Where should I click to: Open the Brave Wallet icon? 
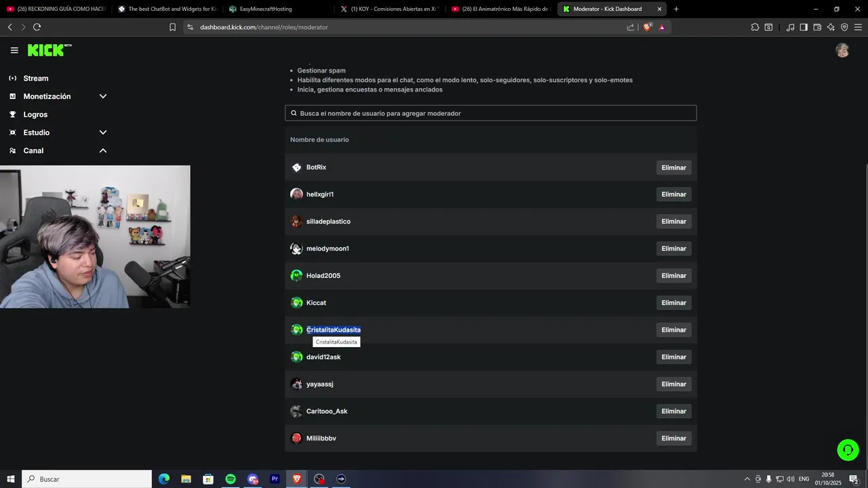point(817,27)
